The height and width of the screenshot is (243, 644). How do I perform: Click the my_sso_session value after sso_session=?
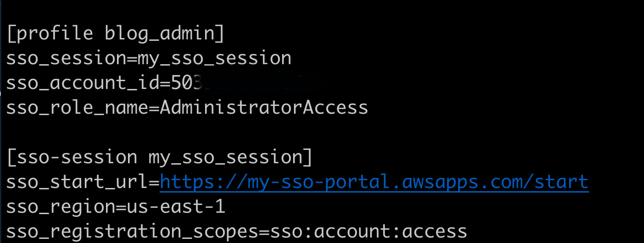[x=214, y=59]
